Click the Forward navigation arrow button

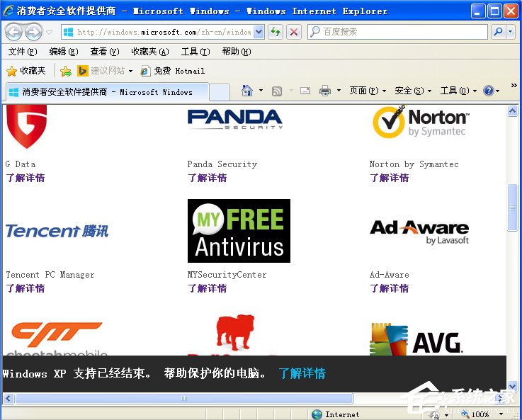(x=33, y=32)
